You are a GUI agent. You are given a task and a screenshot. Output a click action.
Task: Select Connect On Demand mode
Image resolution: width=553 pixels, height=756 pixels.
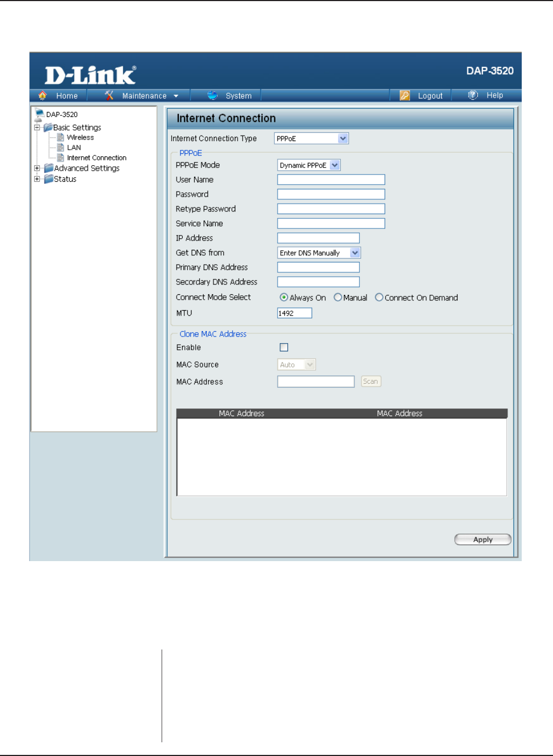pyautogui.click(x=379, y=297)
